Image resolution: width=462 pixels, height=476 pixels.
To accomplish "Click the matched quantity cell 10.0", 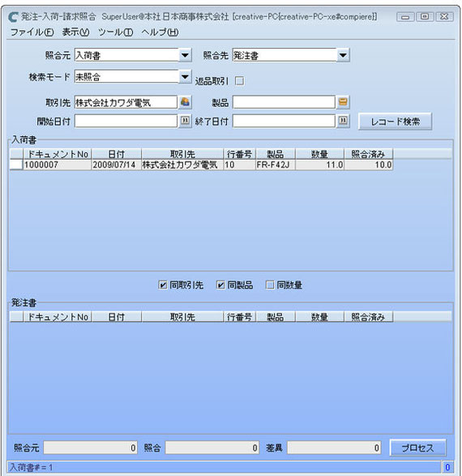I will [x=368, y=165].
